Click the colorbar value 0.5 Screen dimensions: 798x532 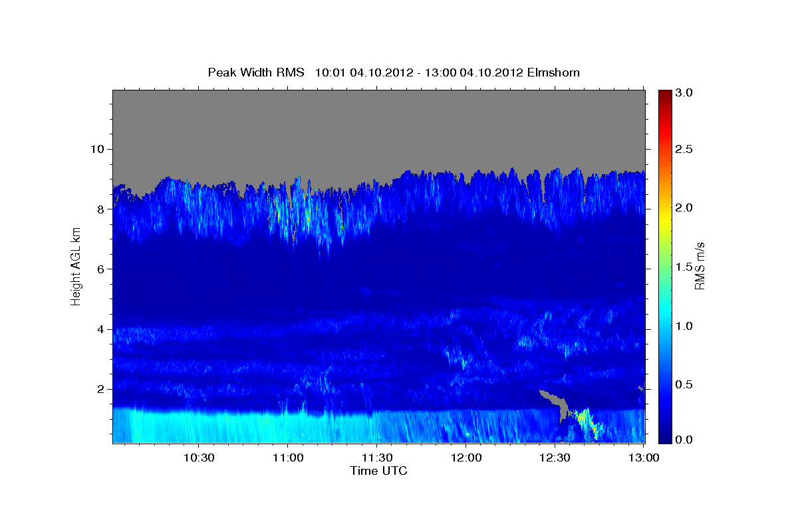tap(685, 384)
